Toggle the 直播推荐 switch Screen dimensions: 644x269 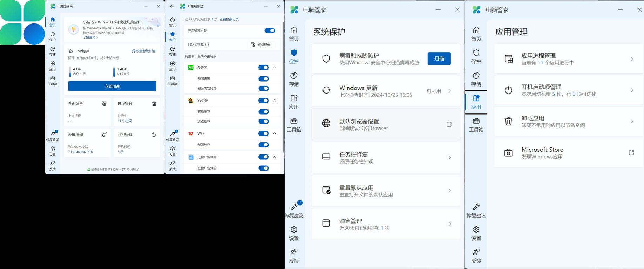point(263,112)
